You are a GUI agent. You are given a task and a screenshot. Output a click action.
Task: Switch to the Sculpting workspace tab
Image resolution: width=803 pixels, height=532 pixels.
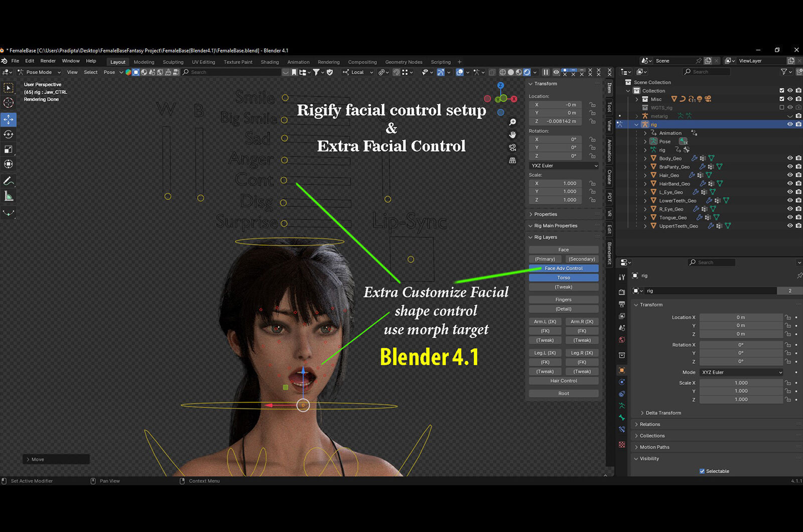[x=173, y=62]
